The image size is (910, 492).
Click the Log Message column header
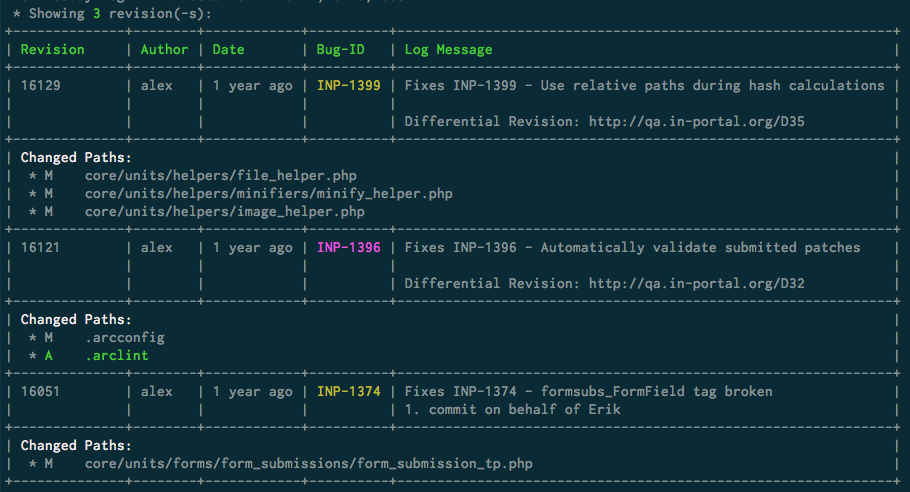click(448, 49)
